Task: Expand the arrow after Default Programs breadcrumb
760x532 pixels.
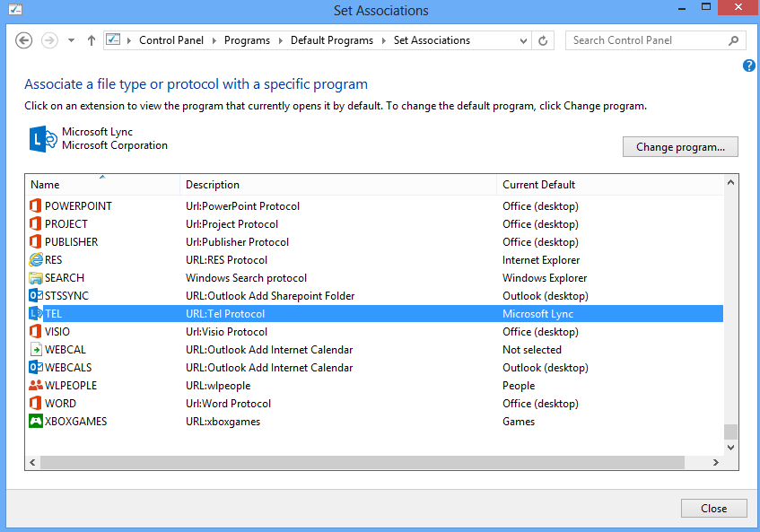Action: click(x=383, y=40)
